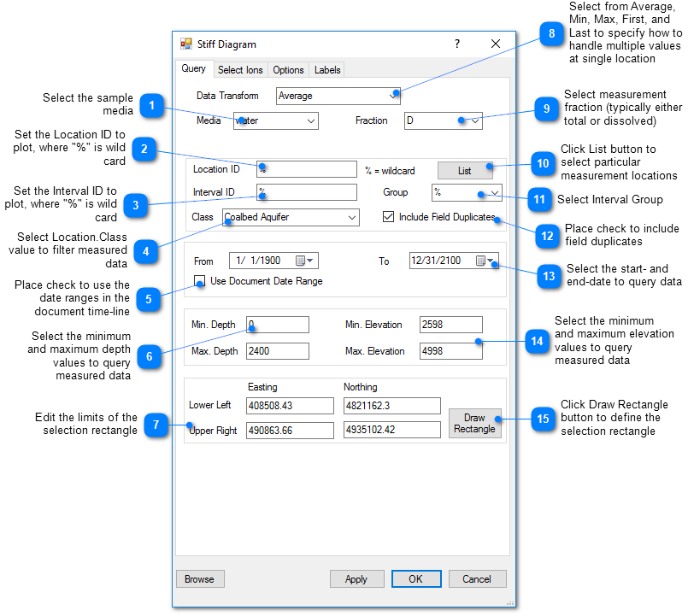
Task: Click the Stiff Diagram title bar icon
Action: (x=185, y=44)
